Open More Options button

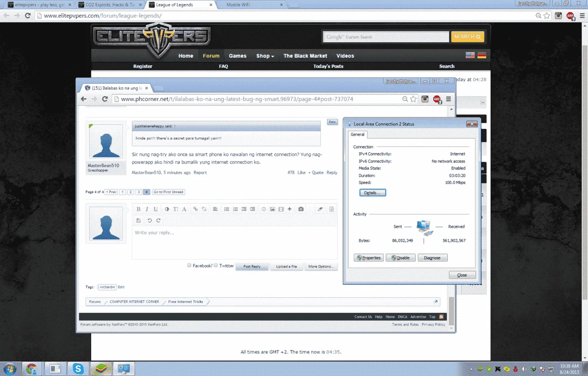click(x=321, y=266)
